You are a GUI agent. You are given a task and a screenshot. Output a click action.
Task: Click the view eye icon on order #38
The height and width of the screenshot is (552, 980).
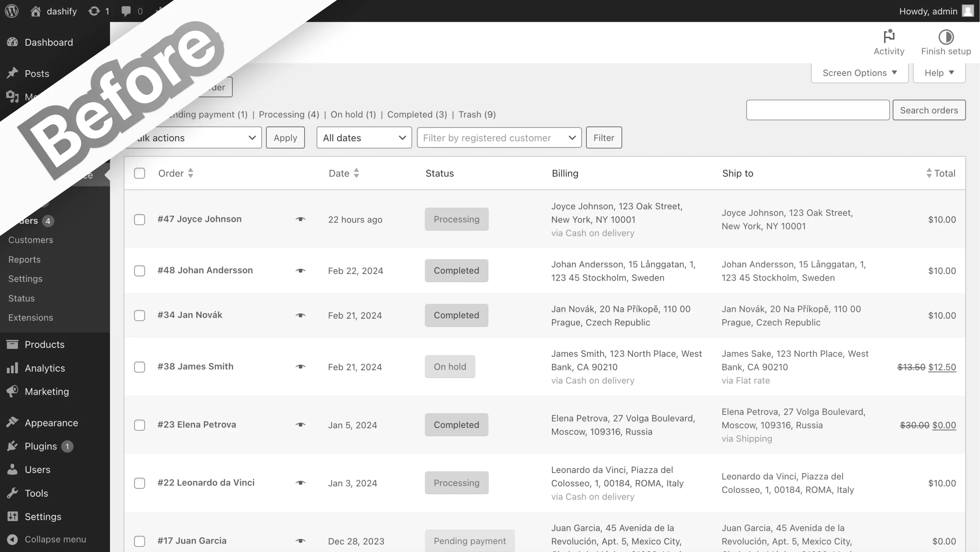point(300,366)
